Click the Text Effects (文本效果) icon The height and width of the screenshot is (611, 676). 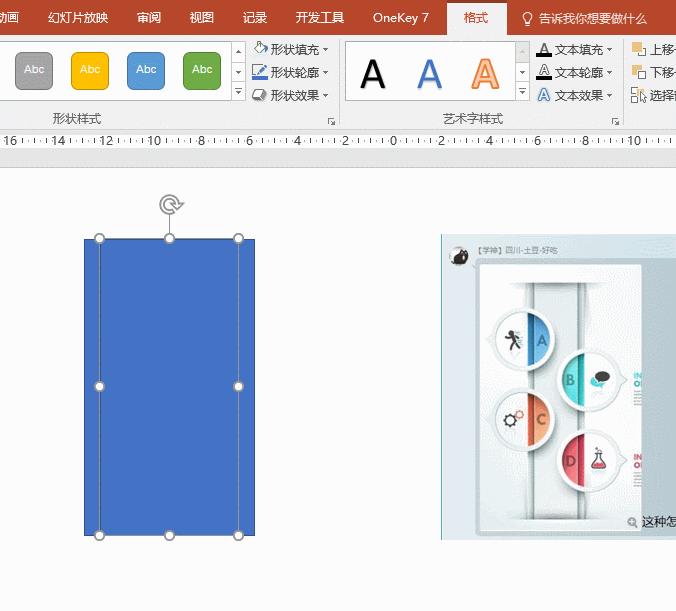(x=544, y=95)
